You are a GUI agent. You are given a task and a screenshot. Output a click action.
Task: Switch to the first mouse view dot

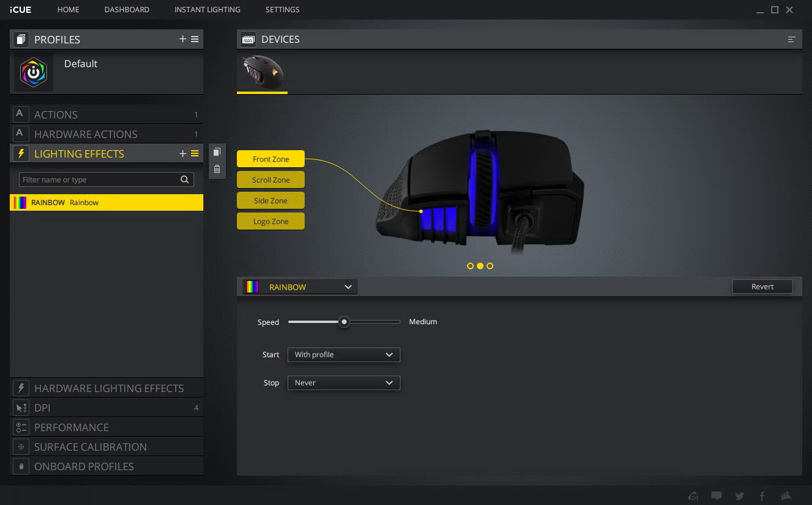click(470, 266)
